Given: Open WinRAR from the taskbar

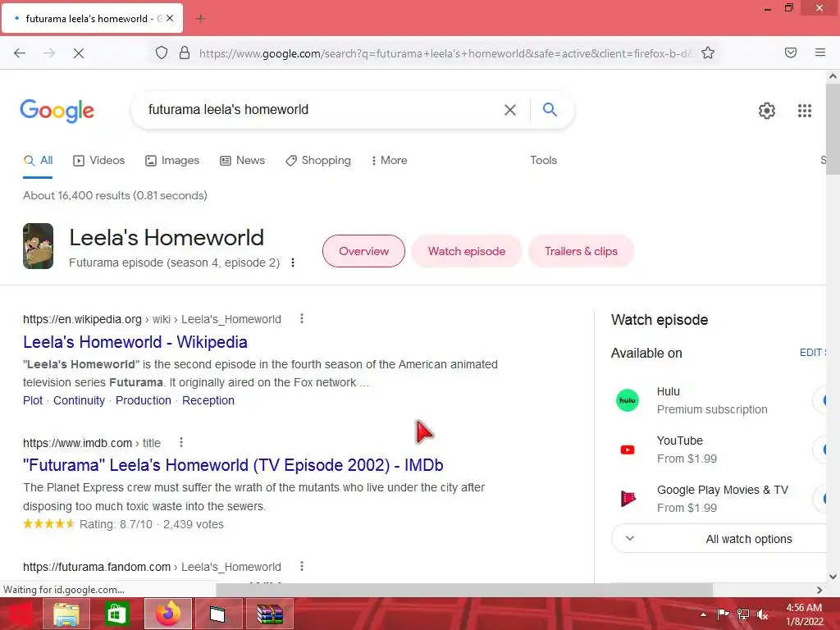Looking at the screenshot, I should point(269,614).
